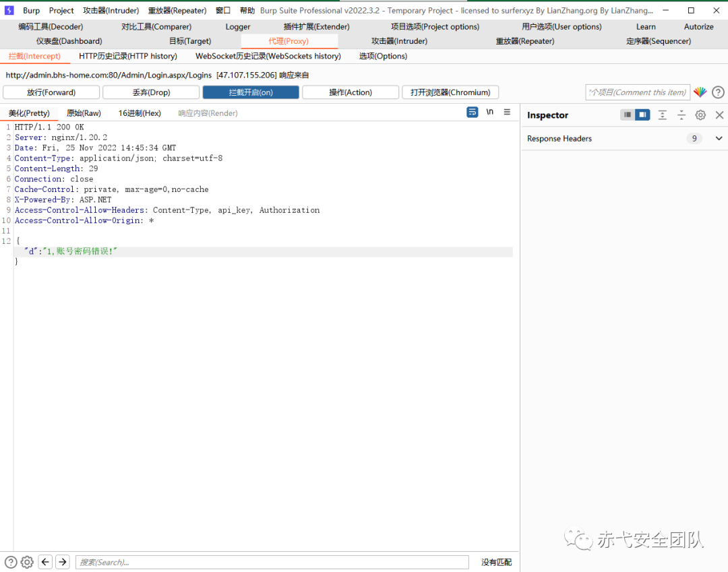The height and width of the screenshot is (572, 728).
Task: Open Inspector settings gear
Action: click(700, 115)
